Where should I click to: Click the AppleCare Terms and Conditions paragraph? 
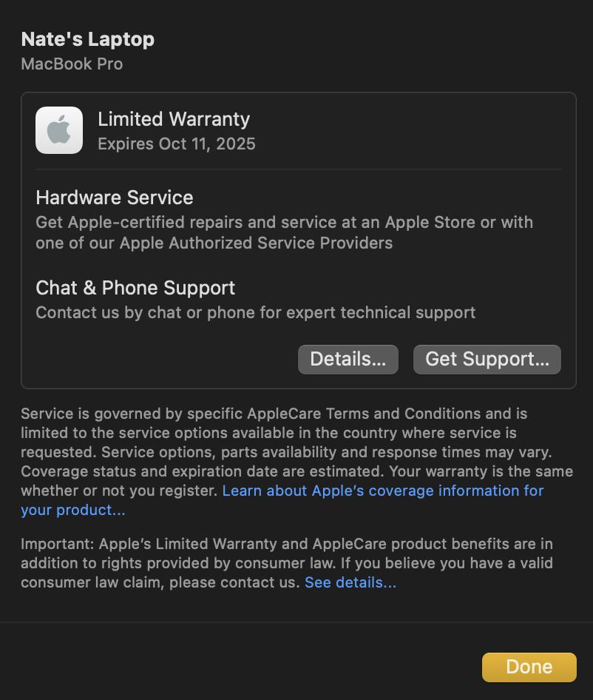pos(296,462)
